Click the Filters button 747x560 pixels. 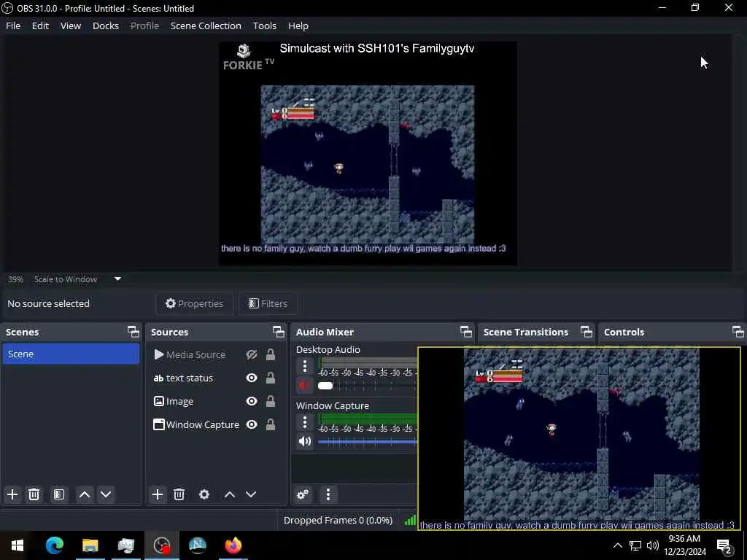(x=268, y=303)
